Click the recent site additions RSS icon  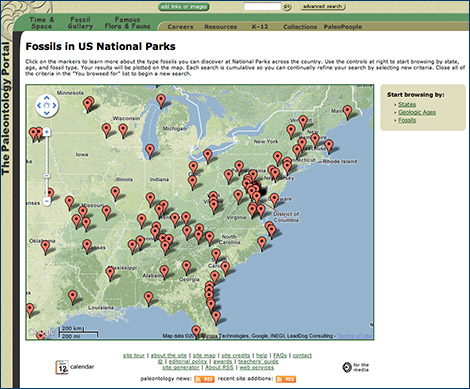point(286,379)
